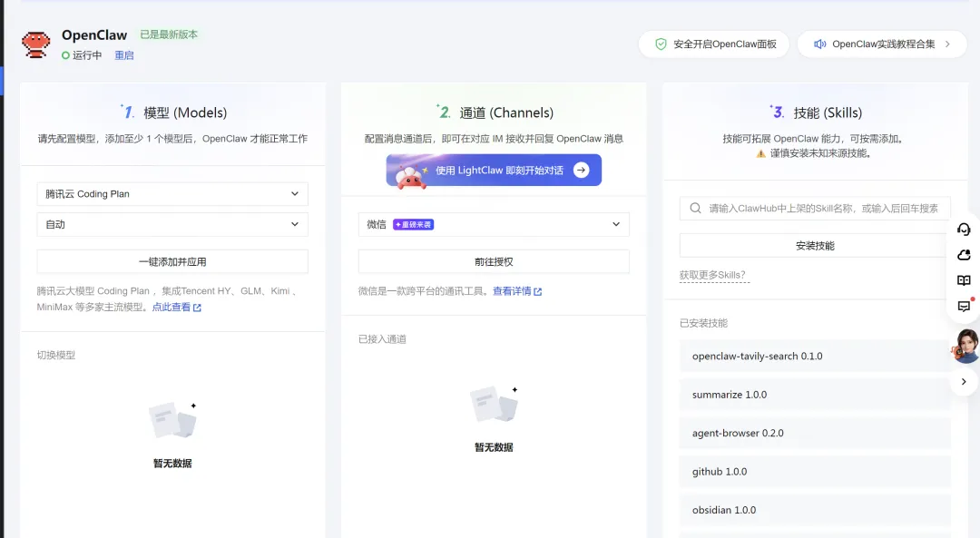Click empty-data icon under 已接入通道
980x538 pixels.
494,404
